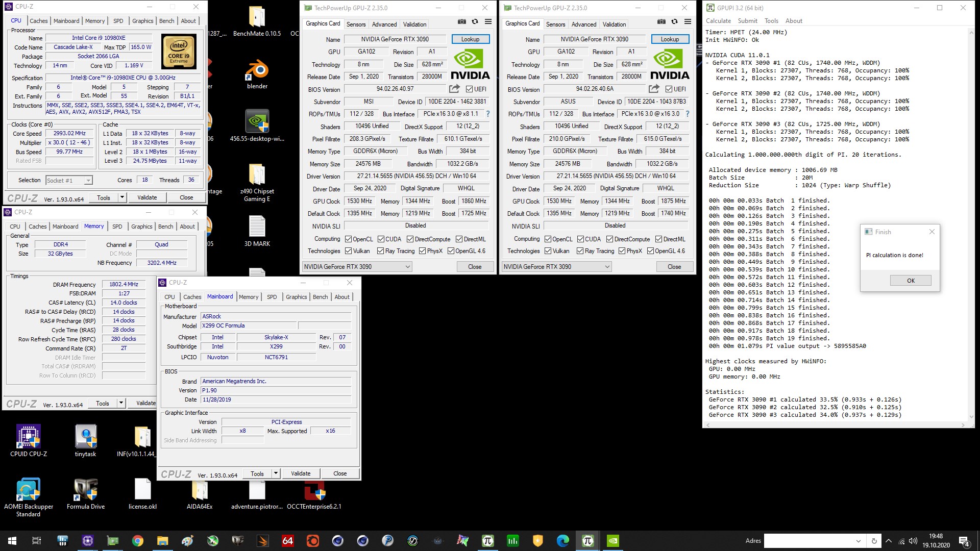980x551 pixels.
Task: Open the Calculate menu in GPUPI
Action: pos(718,21)
